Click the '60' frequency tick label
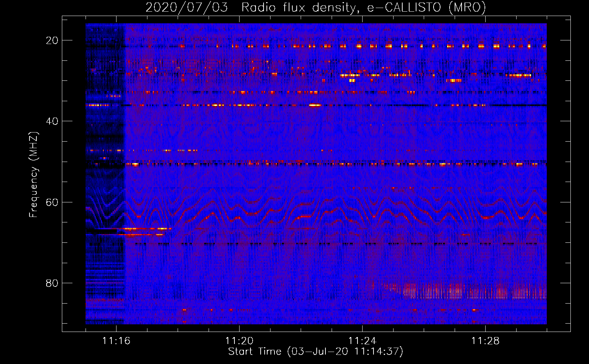 [52, 202]
